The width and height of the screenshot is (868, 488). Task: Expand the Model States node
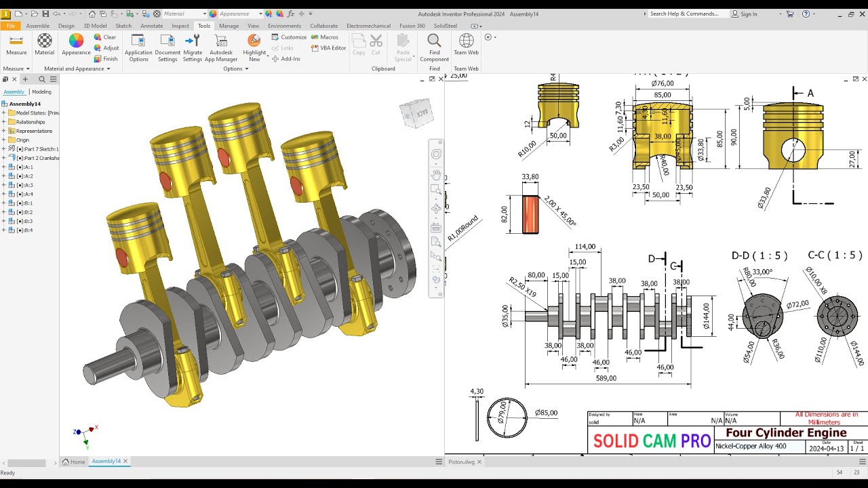coord(3,113)
